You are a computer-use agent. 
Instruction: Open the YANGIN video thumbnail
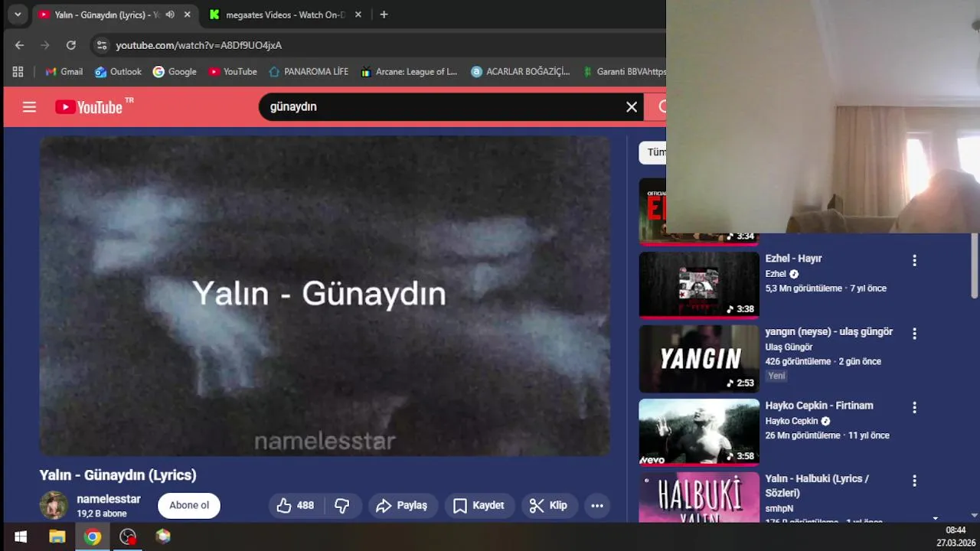tap(699, 358)
